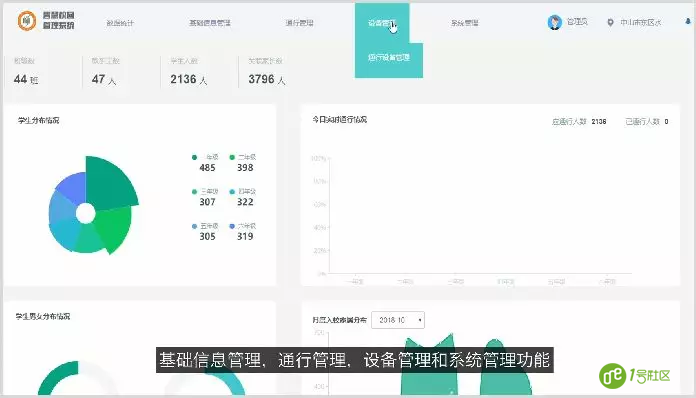
Task: Click the administrator avatar icon
Action: pyautogui.click(x=554, y=22)
